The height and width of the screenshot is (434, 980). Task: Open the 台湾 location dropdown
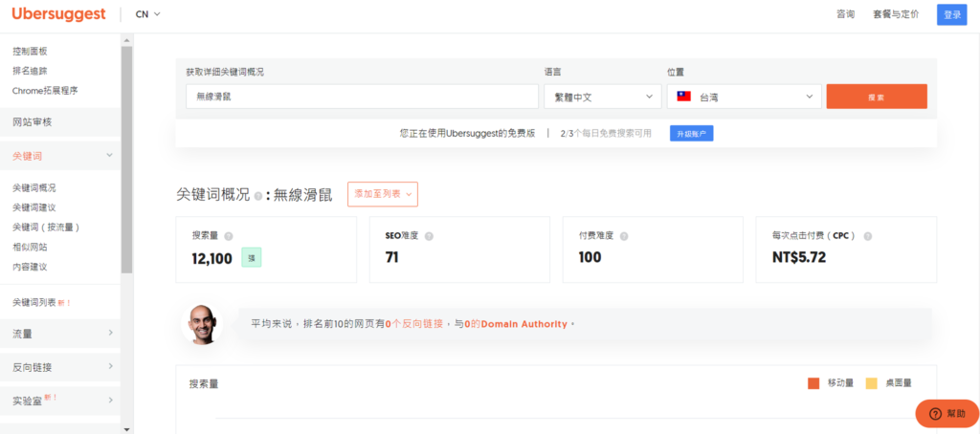pyautogui.click(x=745, y=97)
